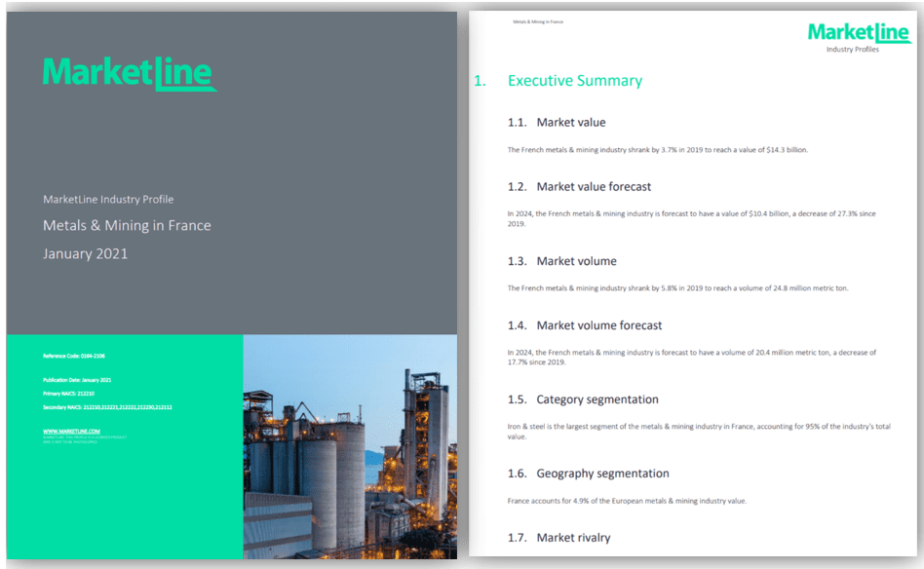
Task: Click the sentence stating value of $14.3 billion
Action: (658, 150)
